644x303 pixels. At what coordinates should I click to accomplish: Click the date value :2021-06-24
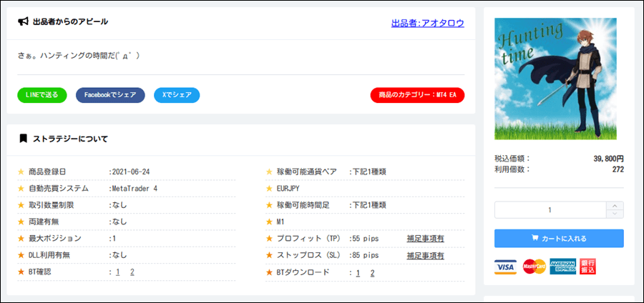click(x=129, y=172)
